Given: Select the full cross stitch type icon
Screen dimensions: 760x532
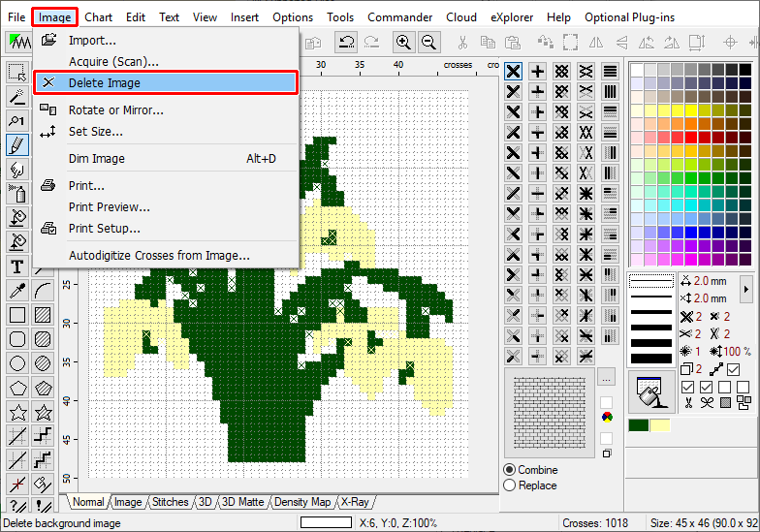Looking at the screenshot, I should [x=513, y=72].
